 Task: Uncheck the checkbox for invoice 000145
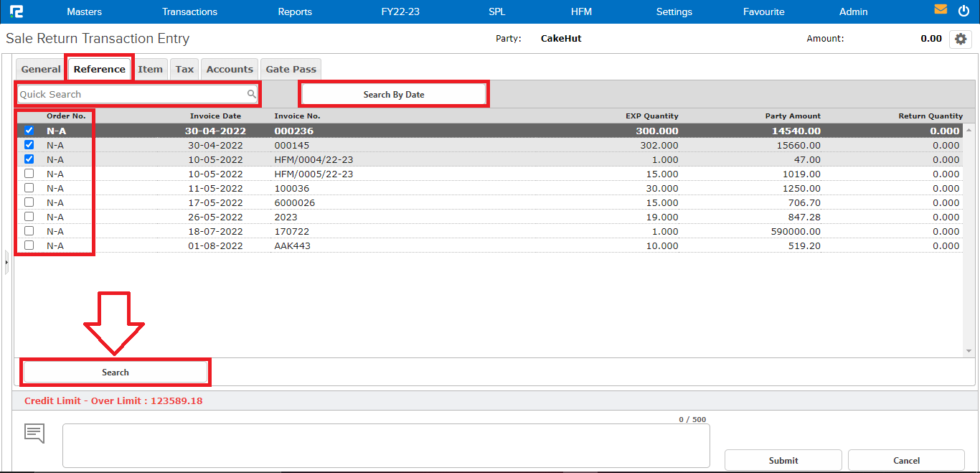[x=29, y=145]
